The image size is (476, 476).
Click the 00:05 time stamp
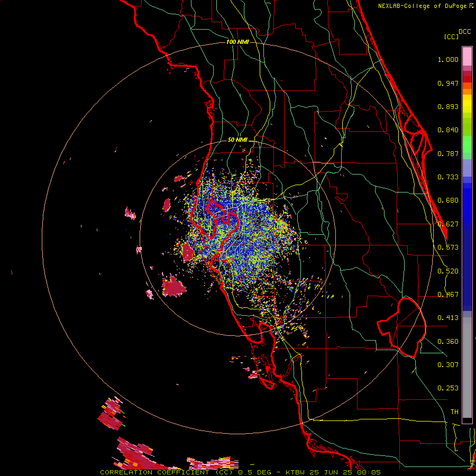click(368, 472)
